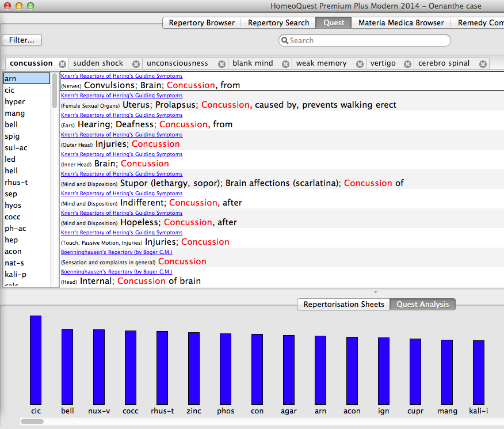
Task: Open the Materia Medica Browser tab
Action: point(401,23)
